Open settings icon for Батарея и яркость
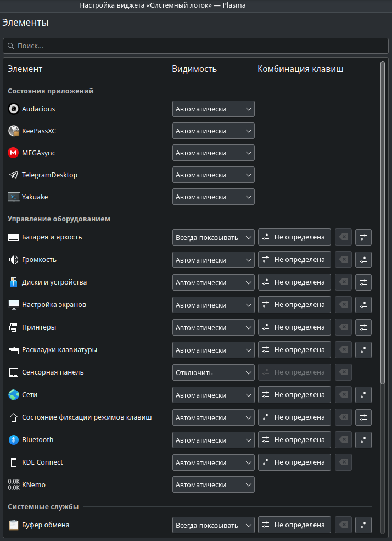Screen dimensions: 392x541 click(x=363, y=237)
